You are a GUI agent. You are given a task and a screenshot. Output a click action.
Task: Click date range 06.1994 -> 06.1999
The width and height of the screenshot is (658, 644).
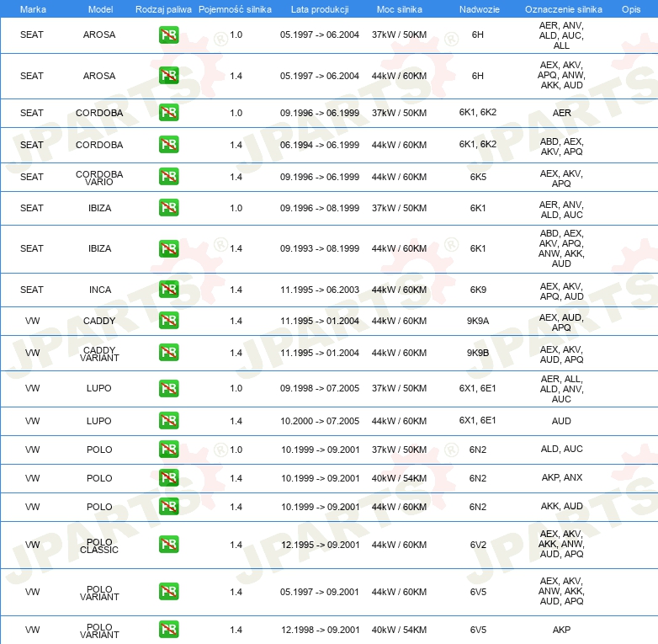320,145
